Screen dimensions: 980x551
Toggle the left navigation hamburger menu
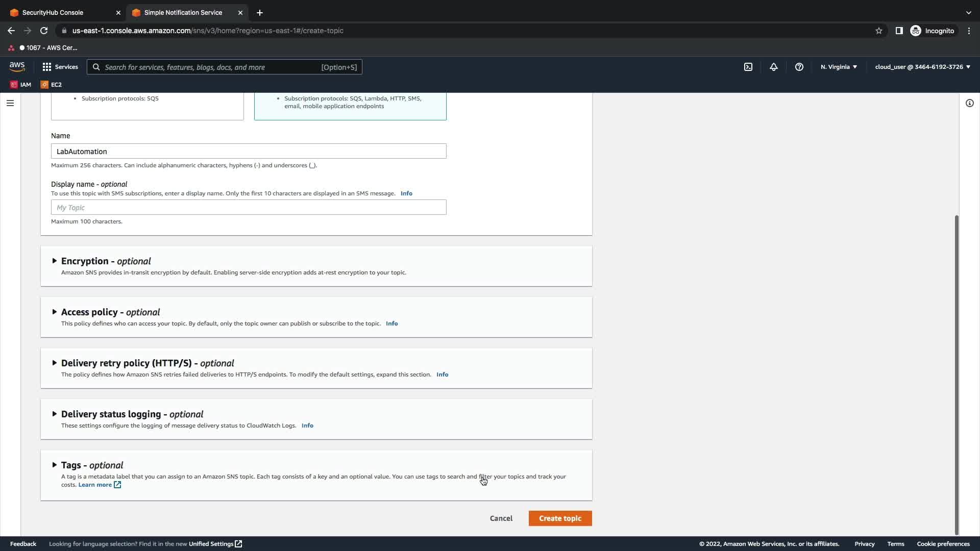coord(10,103)
